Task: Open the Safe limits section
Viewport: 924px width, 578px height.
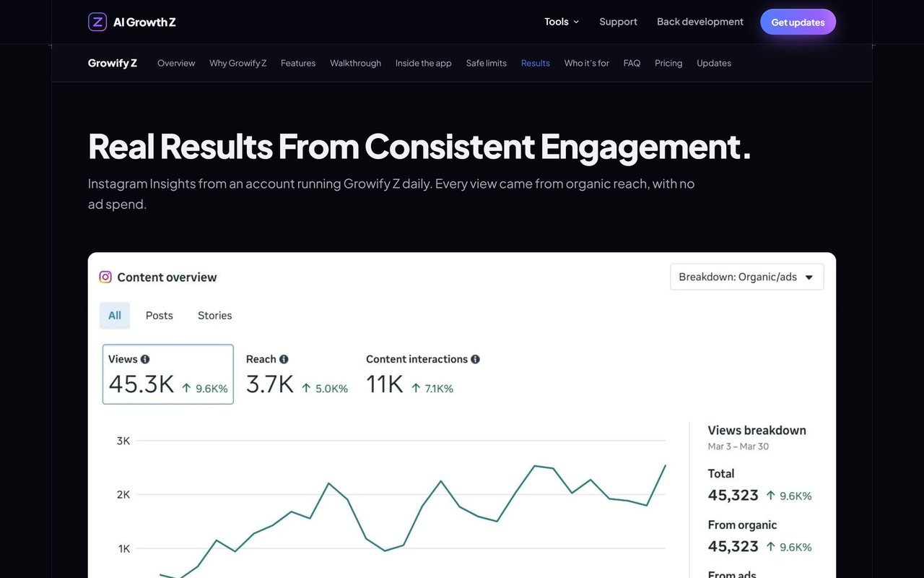Action: click(x=487, y=63)
